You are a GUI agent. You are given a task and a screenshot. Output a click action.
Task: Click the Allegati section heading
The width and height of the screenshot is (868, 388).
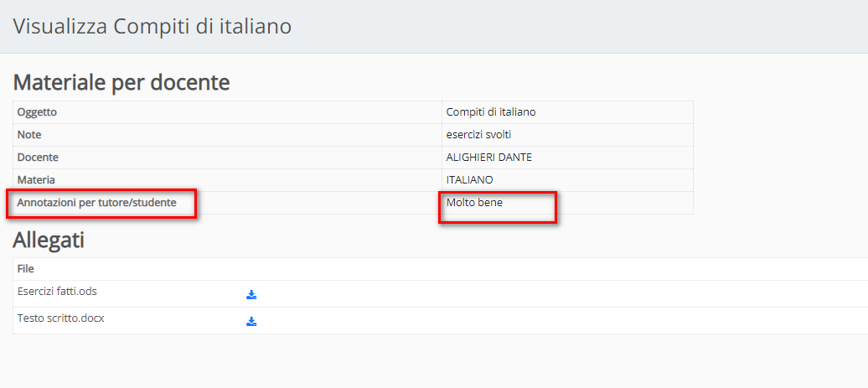(x=49, y=240)
